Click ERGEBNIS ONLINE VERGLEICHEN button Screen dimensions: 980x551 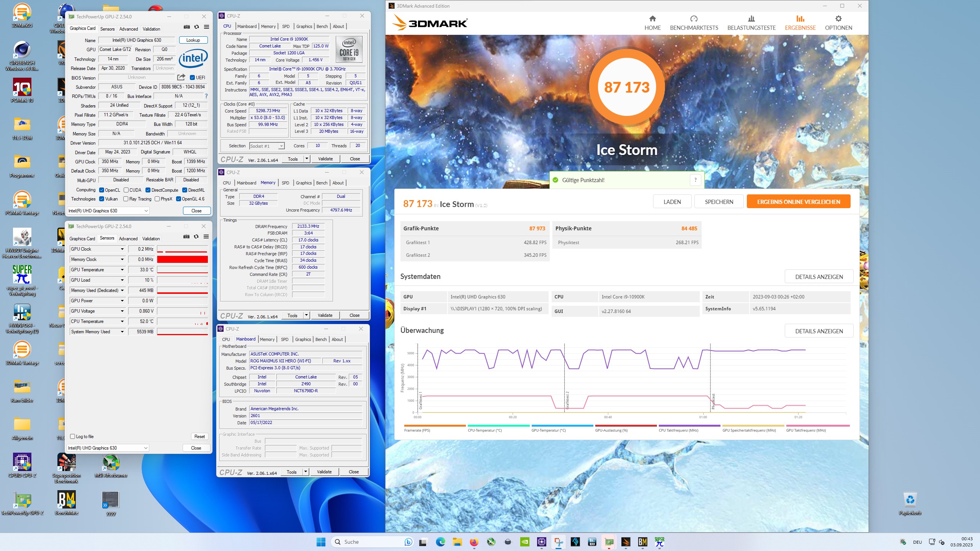pos(799,202)
